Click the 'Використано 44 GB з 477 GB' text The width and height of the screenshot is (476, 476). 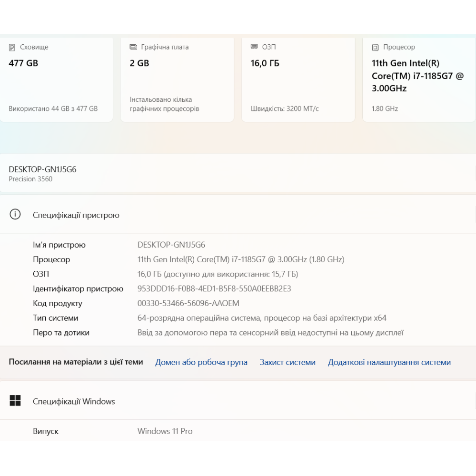[x=53, y=109]
